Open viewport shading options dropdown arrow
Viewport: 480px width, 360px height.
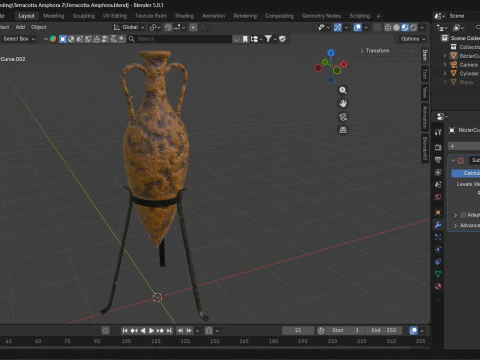click(422, 27)
